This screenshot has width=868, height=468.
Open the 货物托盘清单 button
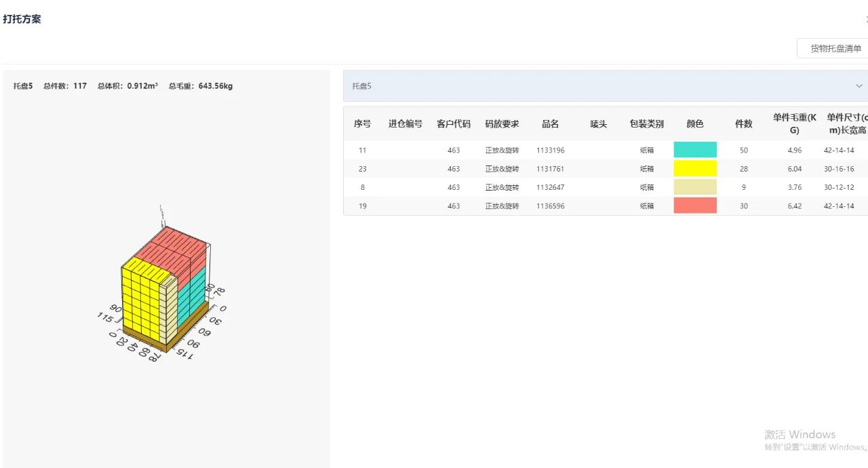click(833, 48)
